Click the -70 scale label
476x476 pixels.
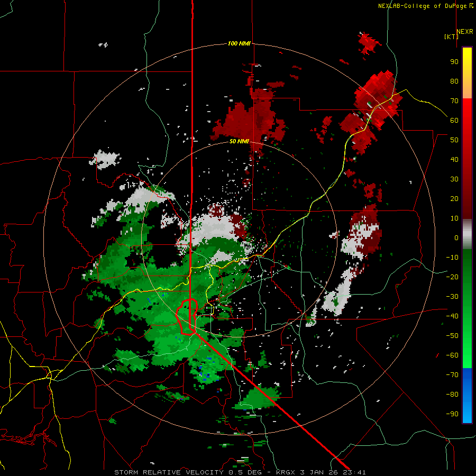[x=452, y=375]
